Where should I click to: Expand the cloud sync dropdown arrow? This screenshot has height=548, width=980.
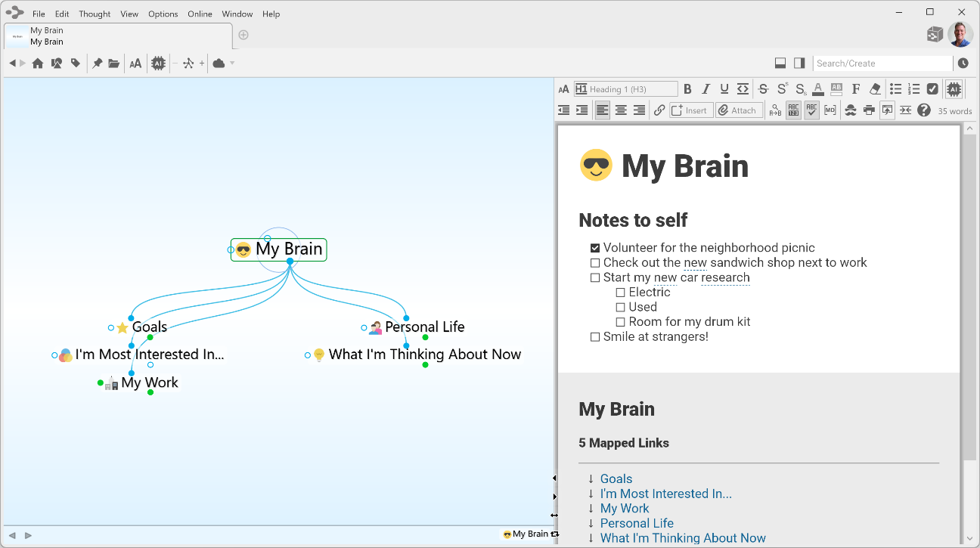(232, 63)
